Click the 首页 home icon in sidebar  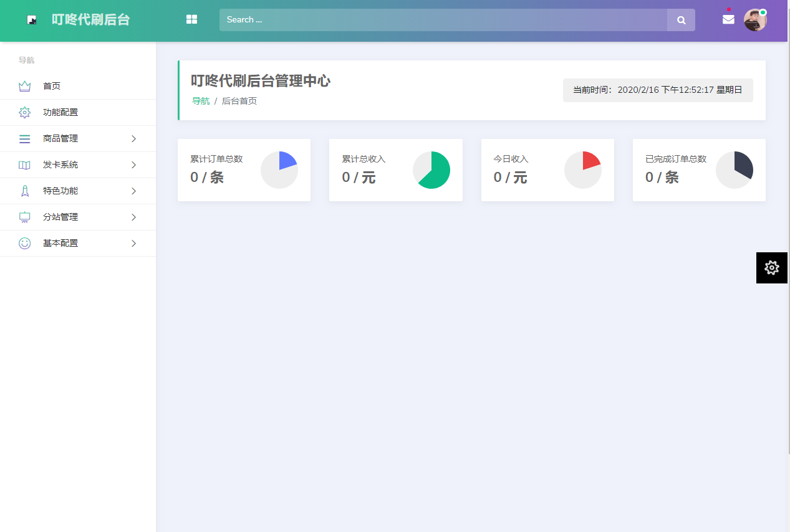[24, 86]
